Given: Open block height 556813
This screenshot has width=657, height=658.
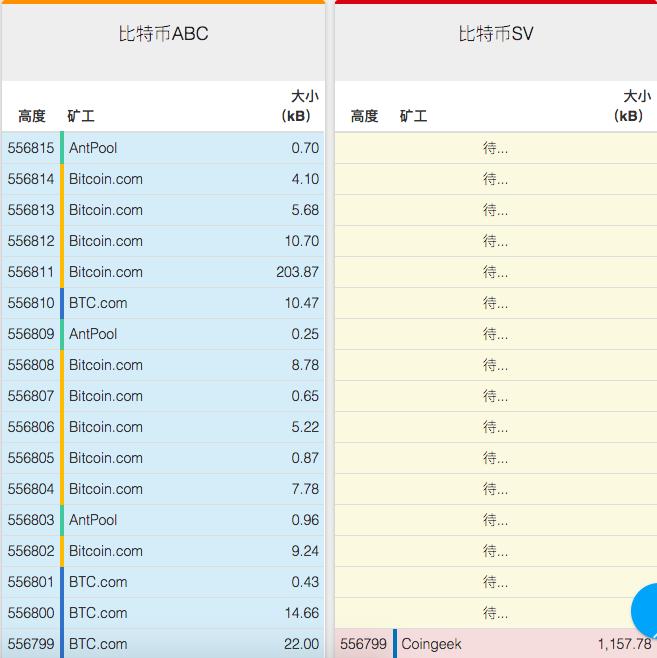Looking at the screenshot, I should click(x=31, y=210).
